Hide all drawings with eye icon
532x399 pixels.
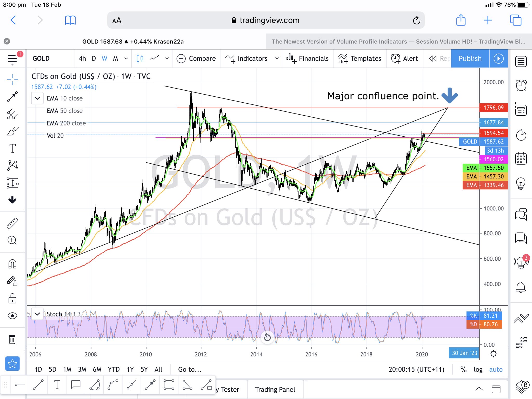click(x=12, y=316)
